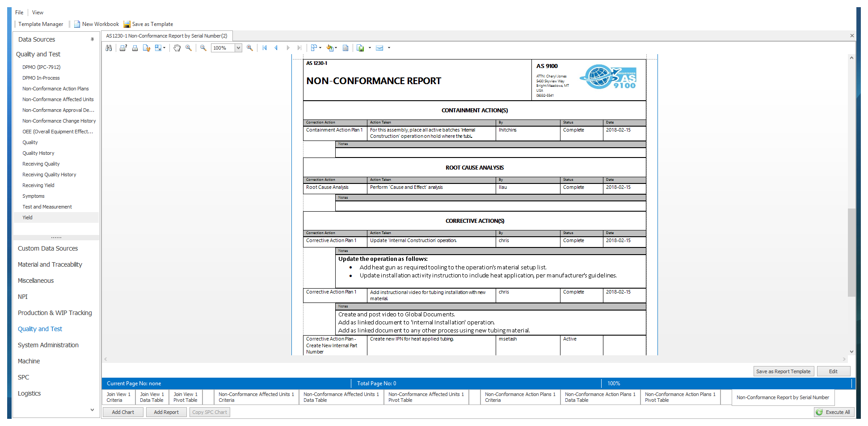The height and width of the screenshot is (426, 868).
Task: Go to the next page
Action: [288, 48]
